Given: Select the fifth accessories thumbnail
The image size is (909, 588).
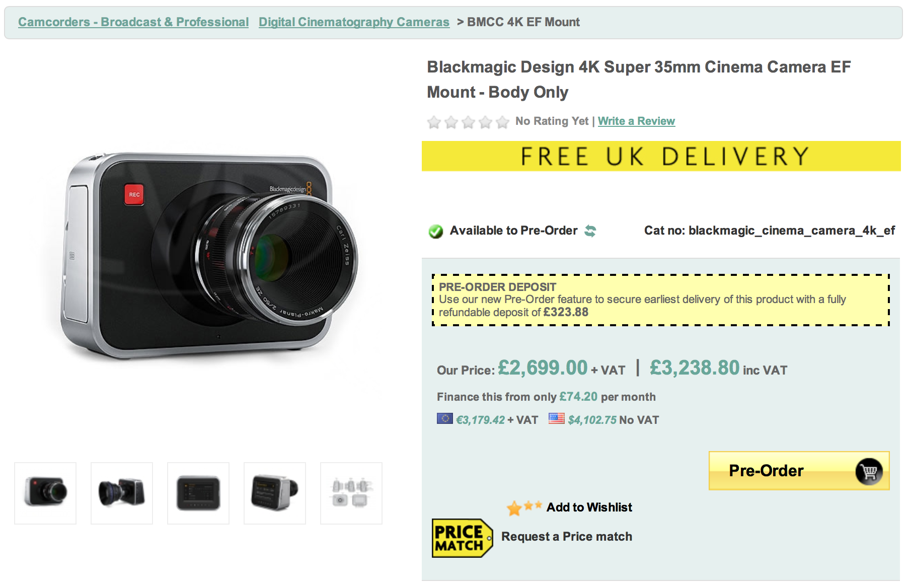Looking at the screenshot, I should pyautogui.click(x=351, y=493).
